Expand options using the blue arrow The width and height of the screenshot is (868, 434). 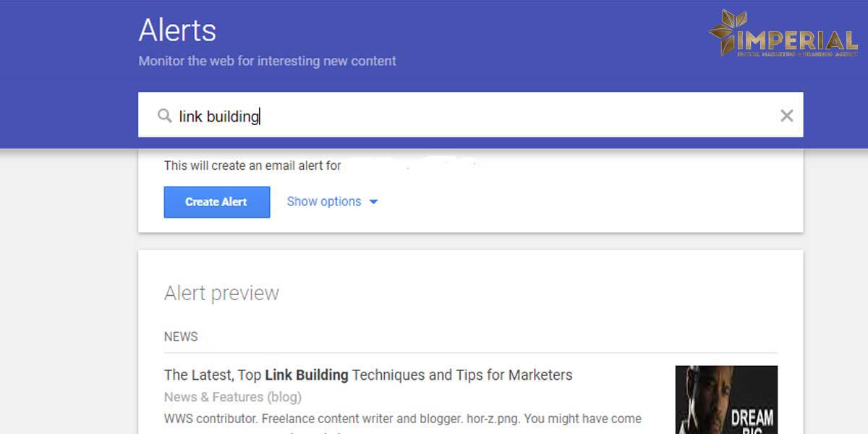pyautogui.click(x=374, y=202)
